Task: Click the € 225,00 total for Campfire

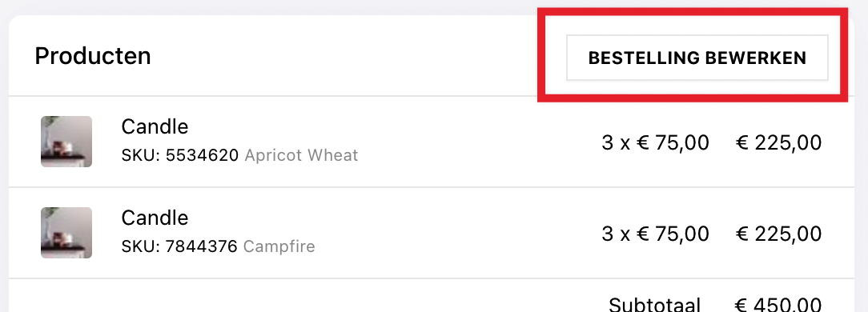Action: (x=778, y=234)
